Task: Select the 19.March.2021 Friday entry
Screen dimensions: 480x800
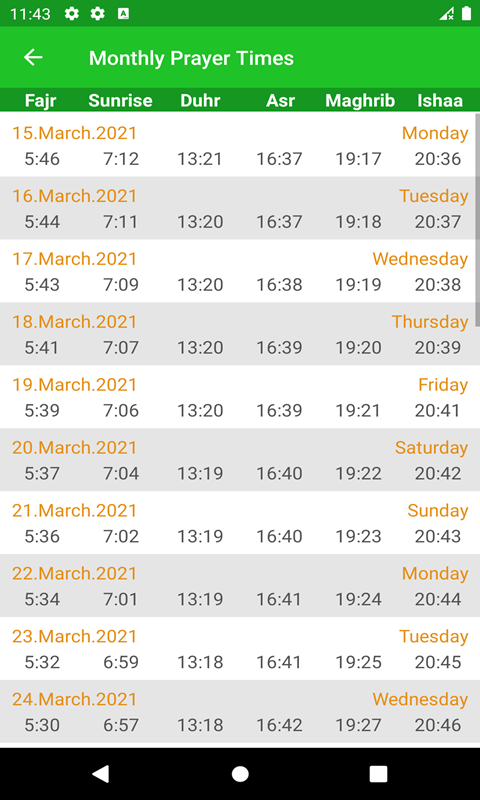Action: 240,396
